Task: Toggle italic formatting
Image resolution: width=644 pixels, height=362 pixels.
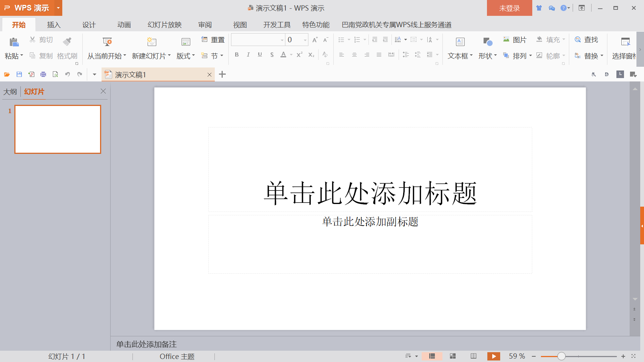Action: pos(248,55)
